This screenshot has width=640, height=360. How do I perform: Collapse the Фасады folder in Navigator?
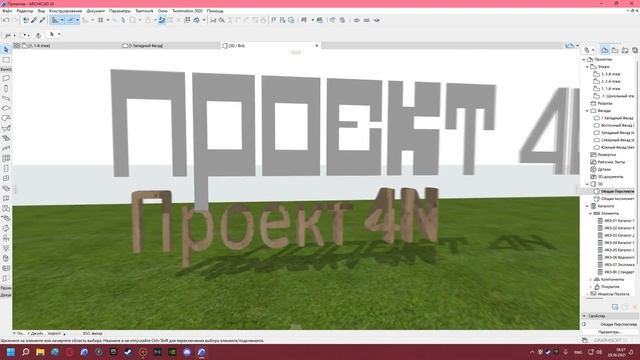pyautogui.click(x=587, y=111)
